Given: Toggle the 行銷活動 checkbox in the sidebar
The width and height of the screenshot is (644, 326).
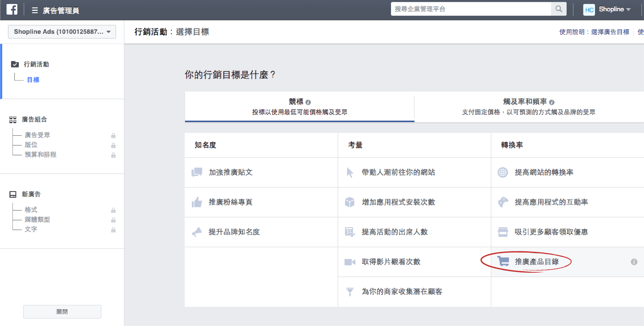Looking at the screenshot, I should [15, 64].
